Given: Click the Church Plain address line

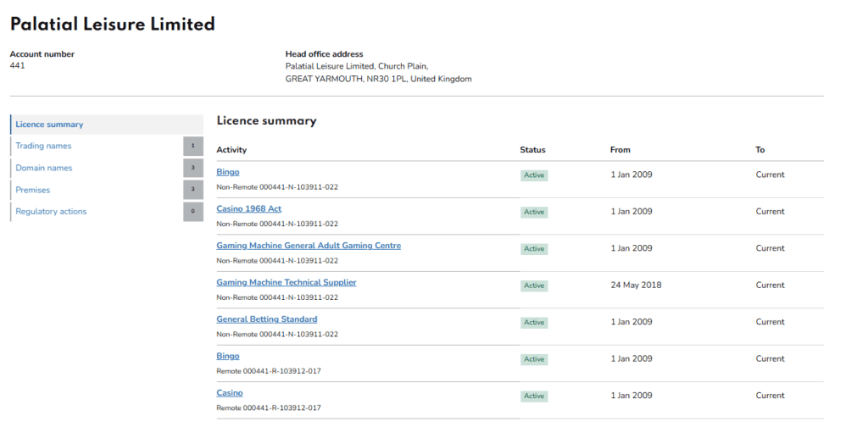Looking at the screenshot, I should click(x=357, y=66).
